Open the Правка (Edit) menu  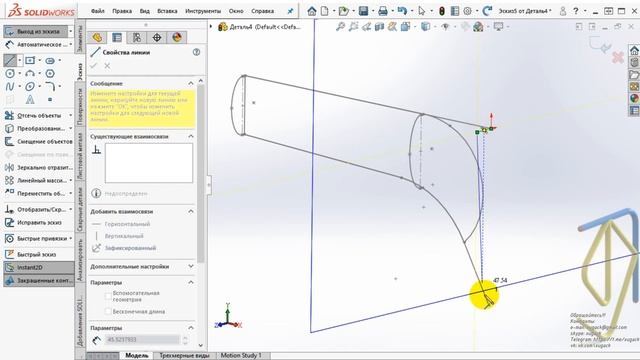click(x=122, y=11)
